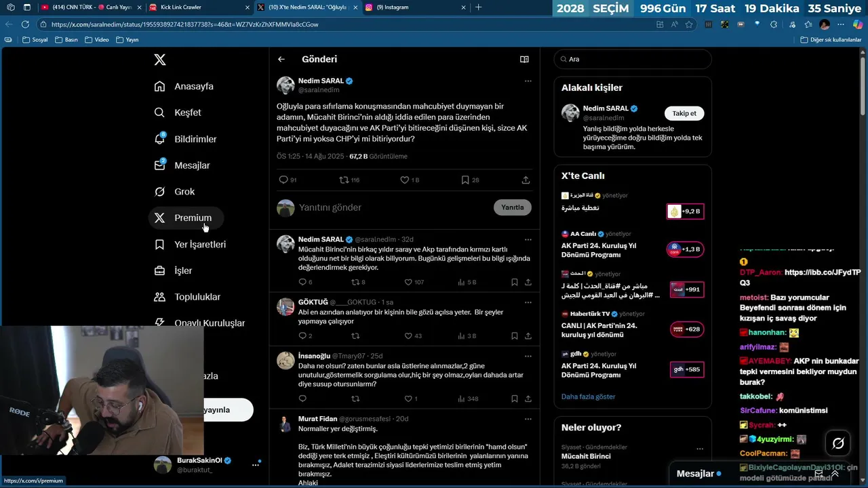Click the X logo in sidebar

coord(160,60)
